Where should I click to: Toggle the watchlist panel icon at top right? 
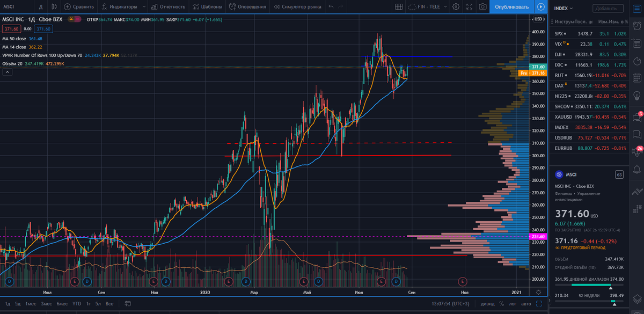tap(638, 8)
